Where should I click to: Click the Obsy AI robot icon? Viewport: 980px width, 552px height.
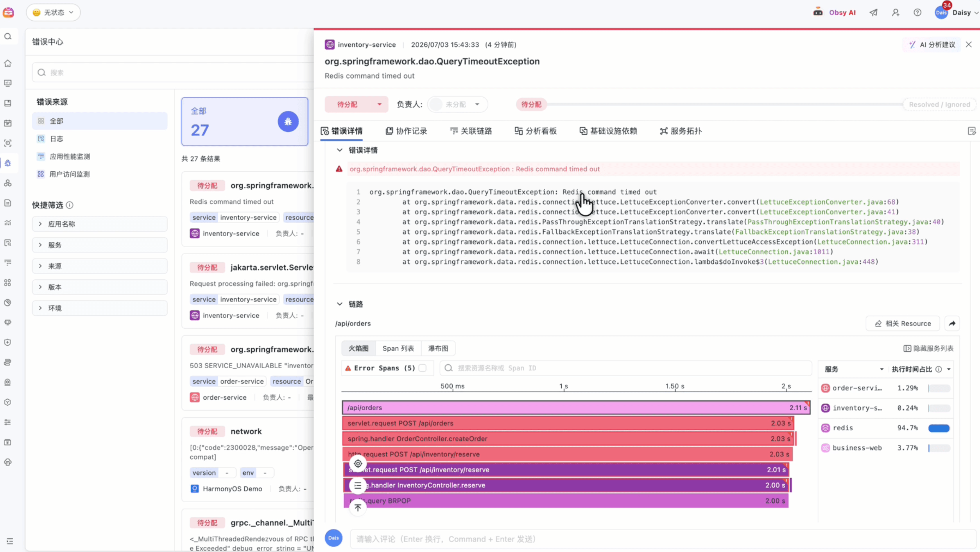pyautogui.click(x=818, y=12)
